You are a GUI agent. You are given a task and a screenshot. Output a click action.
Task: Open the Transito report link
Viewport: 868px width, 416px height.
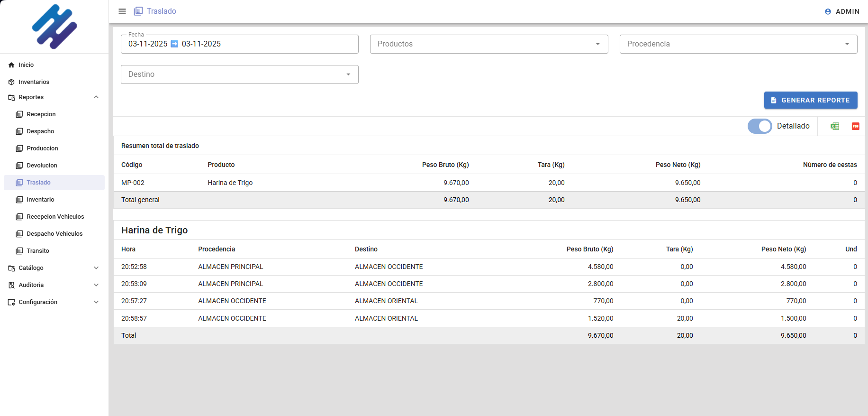tap(38, 251)
